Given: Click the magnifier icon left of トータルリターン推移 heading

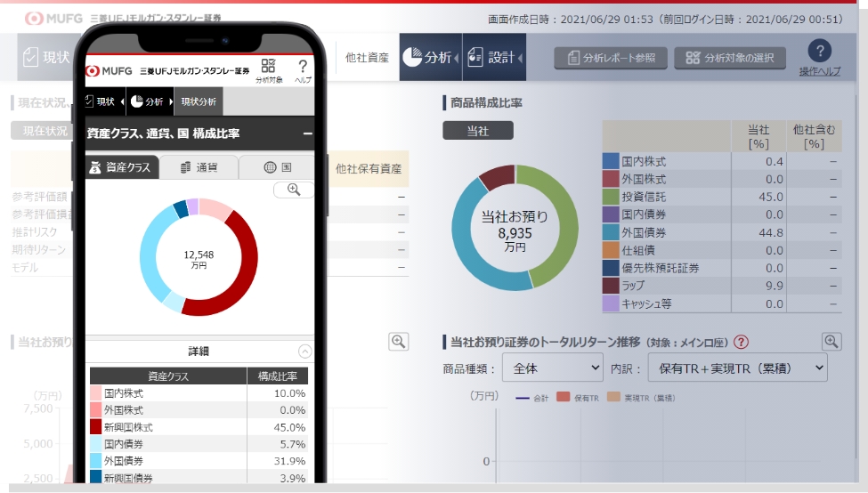Looking at the screenshot, I should pos(399,342).
